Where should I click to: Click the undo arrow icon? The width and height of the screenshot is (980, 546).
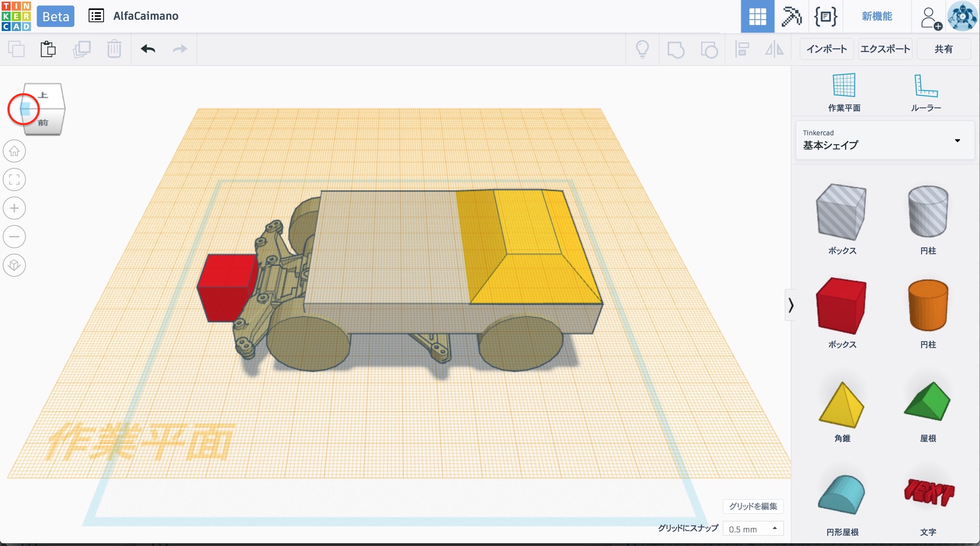coord(148,49)
